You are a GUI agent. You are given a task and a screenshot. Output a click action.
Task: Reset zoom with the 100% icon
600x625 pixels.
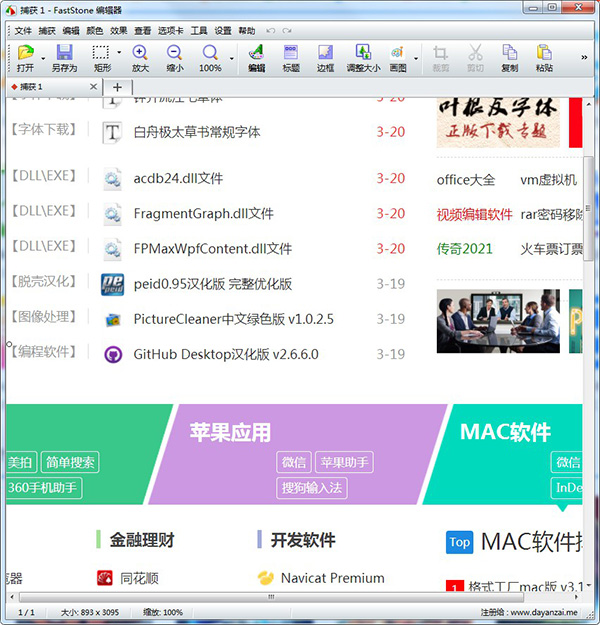point(210,58)
